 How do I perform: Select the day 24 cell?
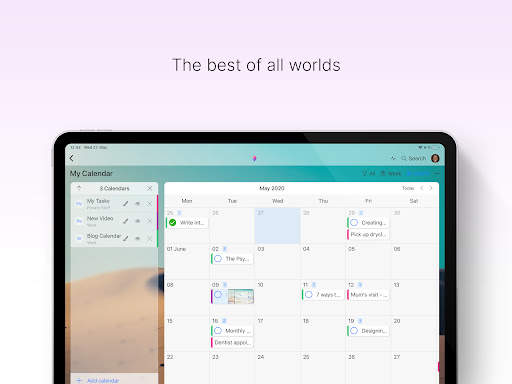pyautogui.click(x=277, y=368)
